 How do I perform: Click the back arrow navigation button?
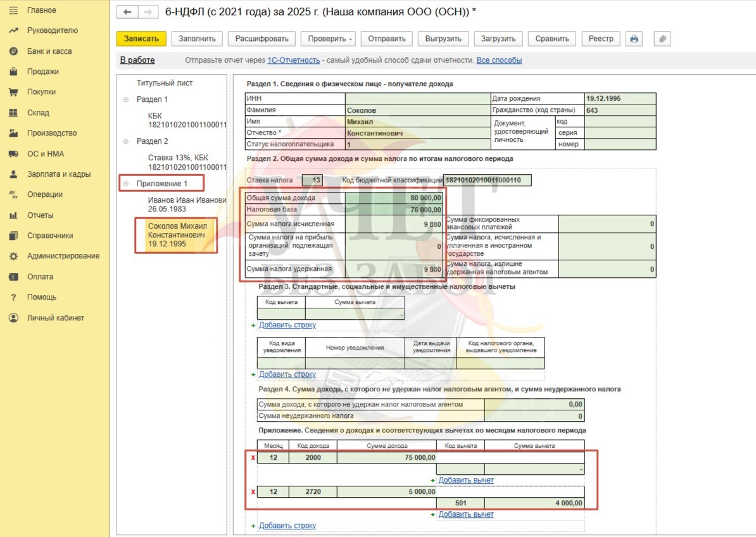click(128, 12)
